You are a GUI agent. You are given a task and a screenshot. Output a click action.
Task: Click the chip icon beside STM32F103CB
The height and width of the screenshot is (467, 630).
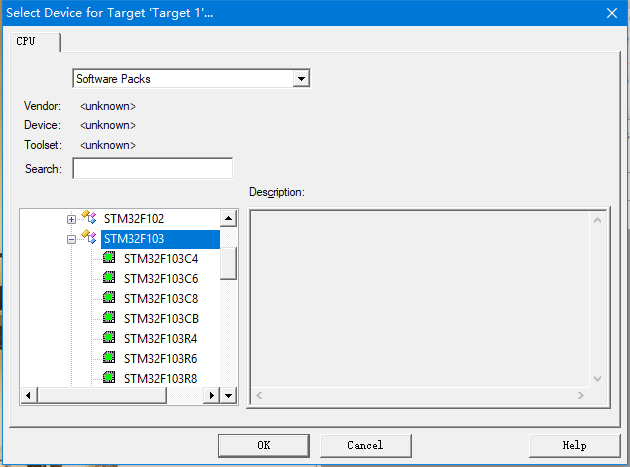(x=109, y=317)
